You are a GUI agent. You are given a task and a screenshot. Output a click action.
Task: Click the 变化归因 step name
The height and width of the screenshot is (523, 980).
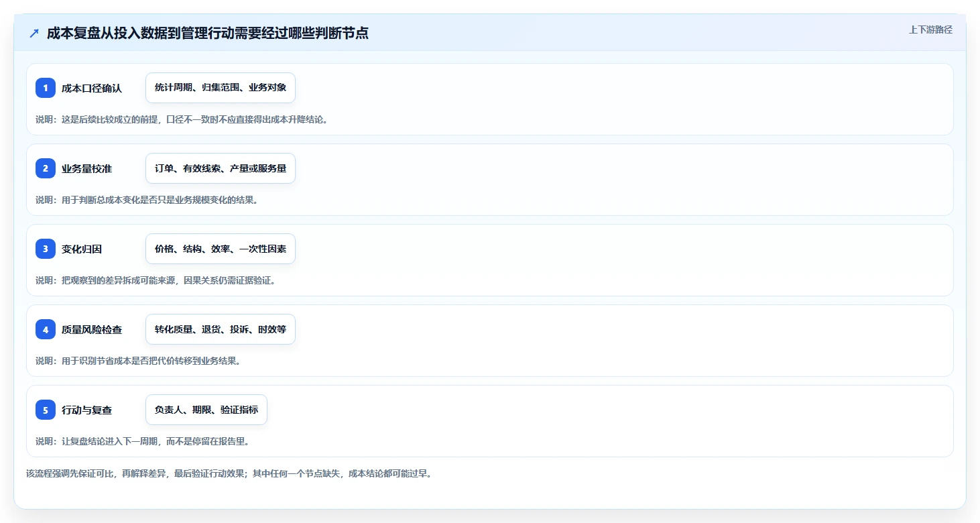pyautogui.click(x=82, y=249)
